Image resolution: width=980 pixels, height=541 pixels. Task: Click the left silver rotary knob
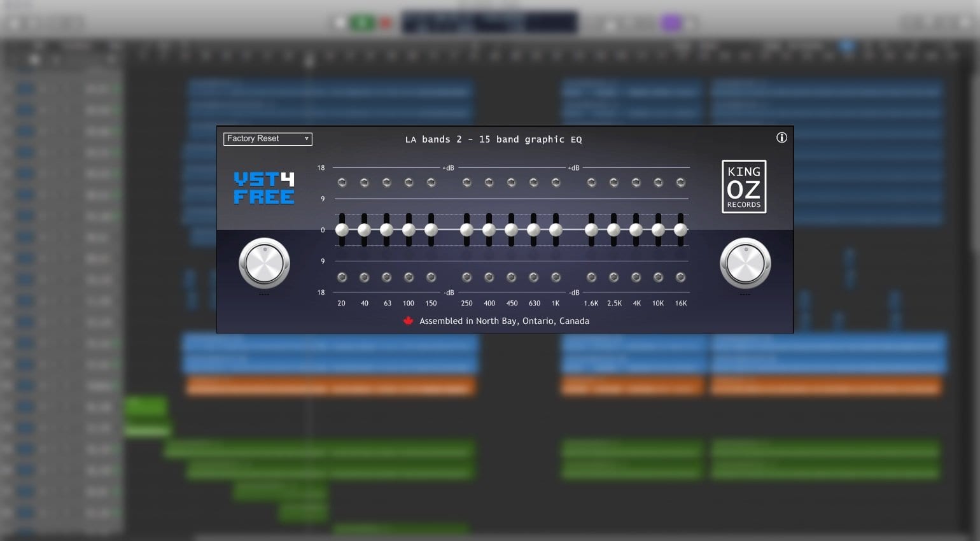[x=264, y=263]
